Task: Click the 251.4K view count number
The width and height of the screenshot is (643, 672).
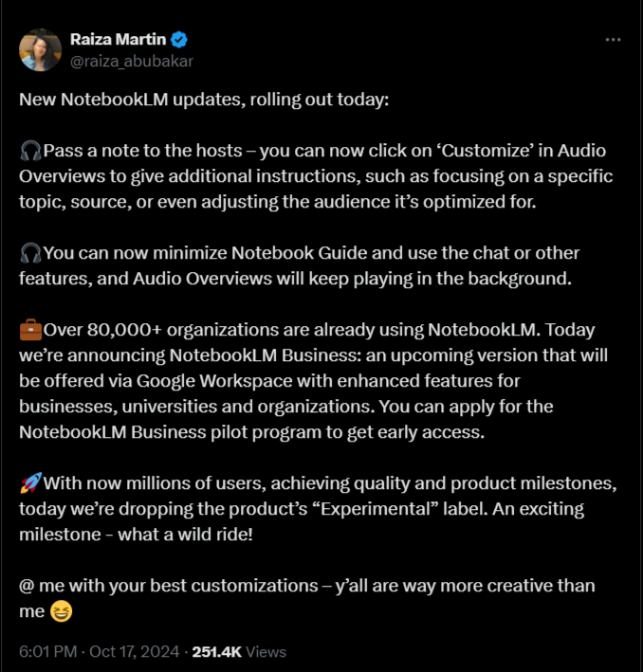Action: tap(216, 652)
